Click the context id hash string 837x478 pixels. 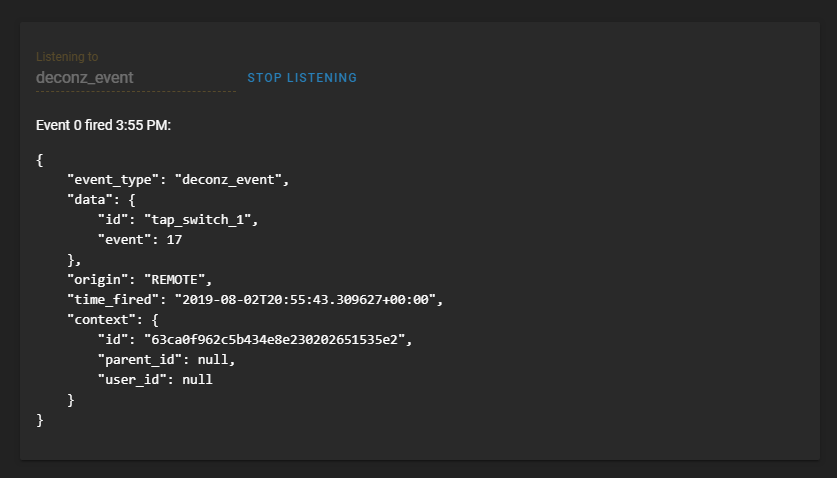(274, 340)
